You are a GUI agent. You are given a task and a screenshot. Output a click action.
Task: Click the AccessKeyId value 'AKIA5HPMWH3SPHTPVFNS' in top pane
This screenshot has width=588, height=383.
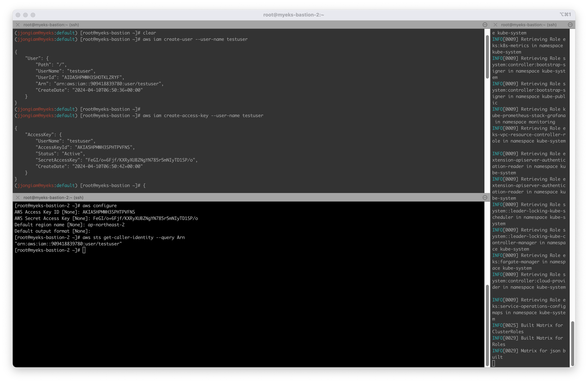click(x=103, y=147)
